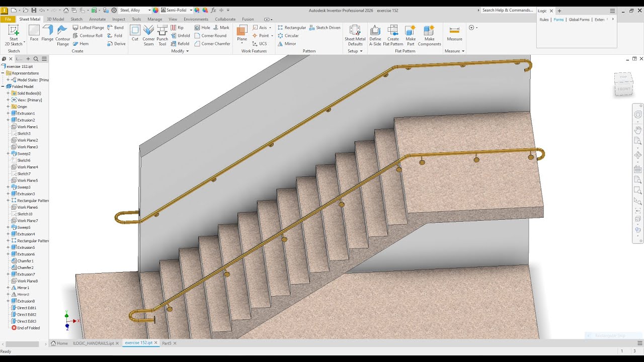Click the ViewCube in the viewport
Screen dimensions: 644x362
tap(623, 84)
